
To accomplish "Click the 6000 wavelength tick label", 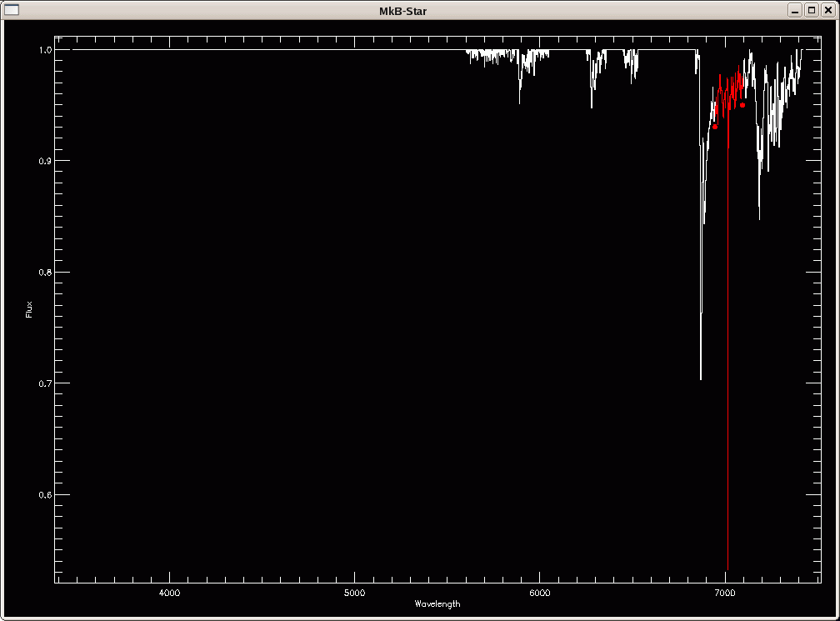I will point(539,593).
